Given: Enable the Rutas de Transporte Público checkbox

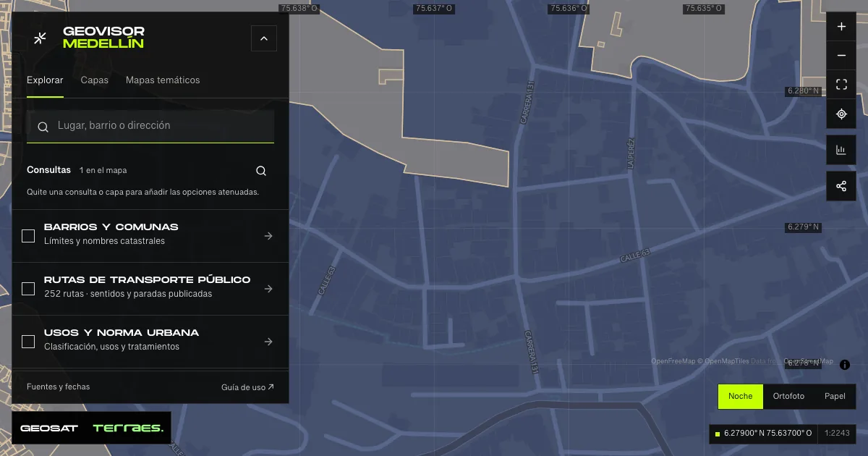Looking at the screenshot, I should pyautogui.click(x=28, y=289).
